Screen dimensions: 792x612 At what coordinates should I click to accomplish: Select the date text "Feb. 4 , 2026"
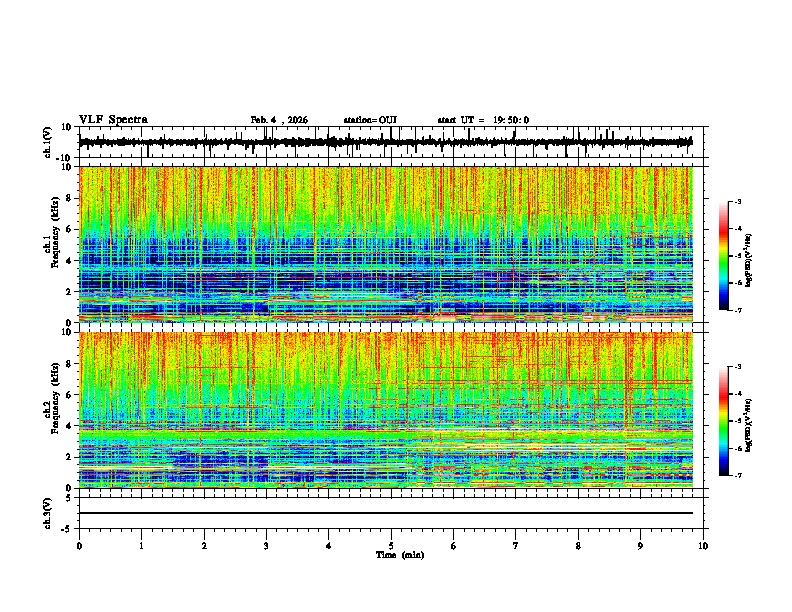(279, 120)
